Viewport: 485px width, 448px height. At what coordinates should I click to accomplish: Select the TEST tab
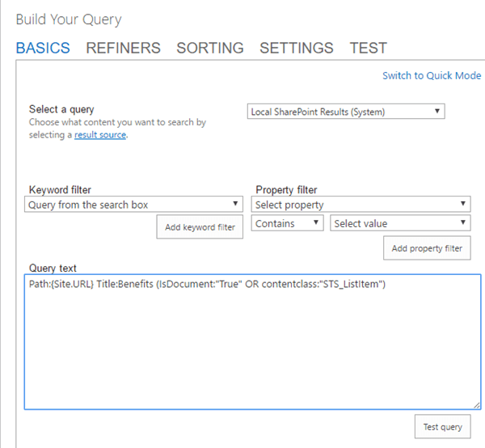click(x=368, y=49)
